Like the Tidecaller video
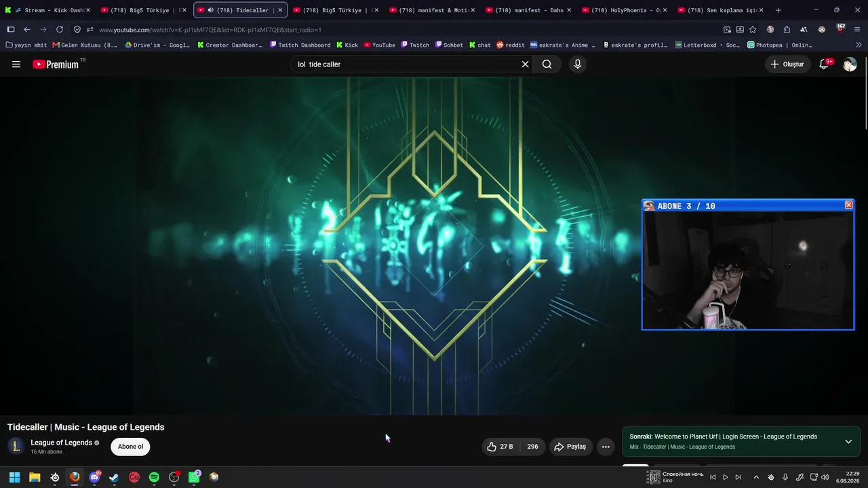The width and height of the screenshot is (868, 488). [500, 447]
